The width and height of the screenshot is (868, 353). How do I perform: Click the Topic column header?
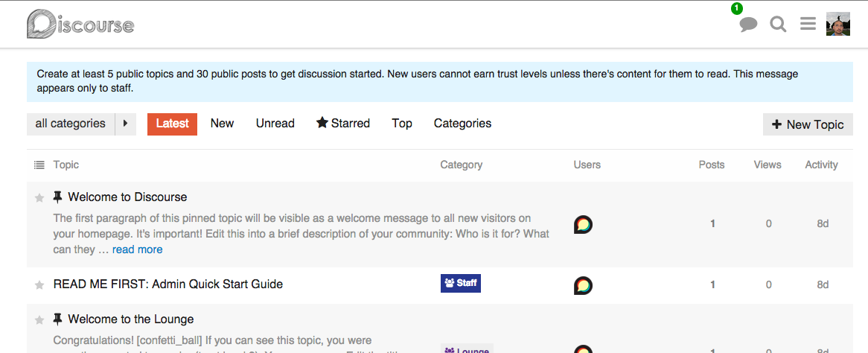(x=66, y=165)
